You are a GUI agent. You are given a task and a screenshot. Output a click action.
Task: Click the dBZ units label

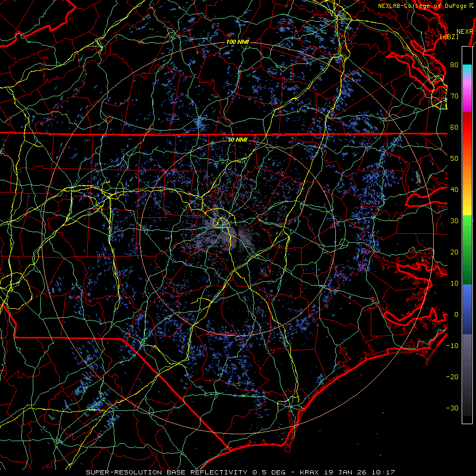(449, 37)
